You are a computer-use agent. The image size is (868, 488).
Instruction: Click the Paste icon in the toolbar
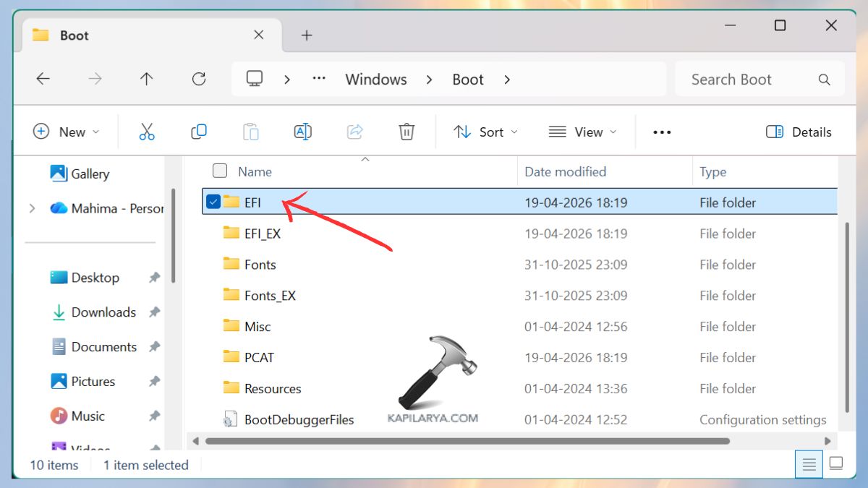coord(251,132)
